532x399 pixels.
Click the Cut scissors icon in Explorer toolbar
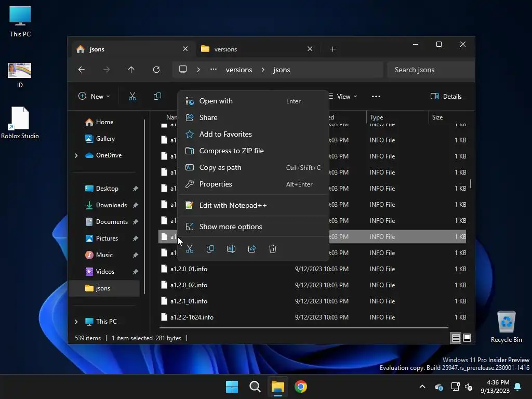click(132, 96)
